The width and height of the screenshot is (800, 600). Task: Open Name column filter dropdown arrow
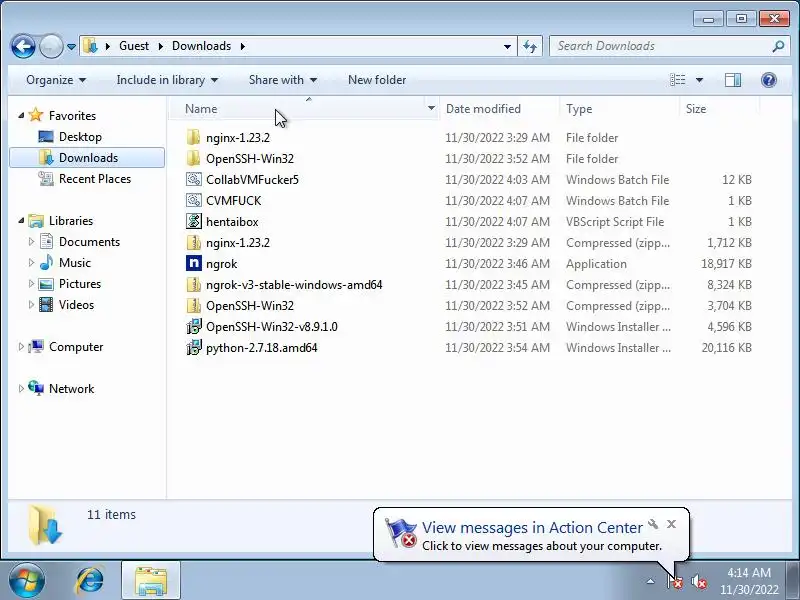(432, 108)
